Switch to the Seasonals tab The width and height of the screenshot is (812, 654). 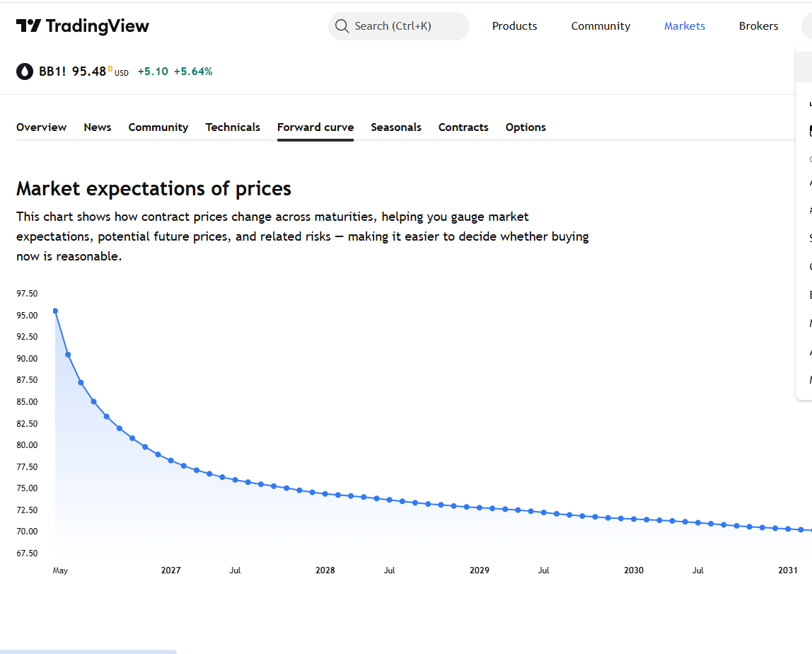[x=396, y=127]
